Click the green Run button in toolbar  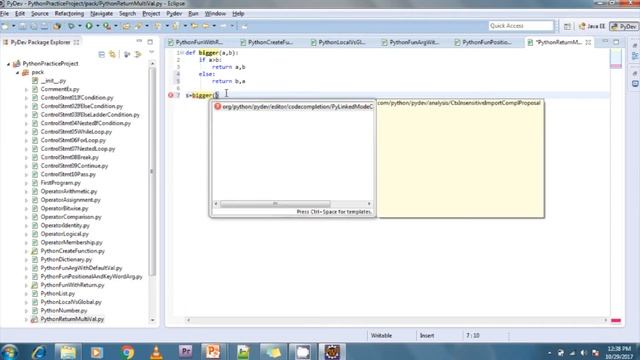tap(89, 26)
